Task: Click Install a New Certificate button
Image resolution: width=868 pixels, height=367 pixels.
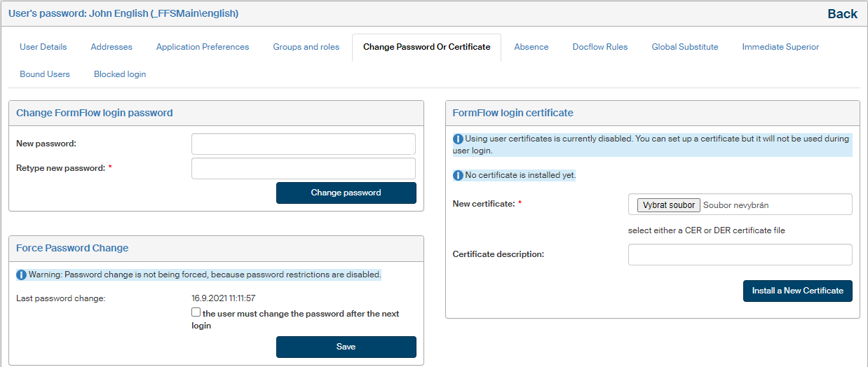Action: pyautogui.click(x=798, y=291)
